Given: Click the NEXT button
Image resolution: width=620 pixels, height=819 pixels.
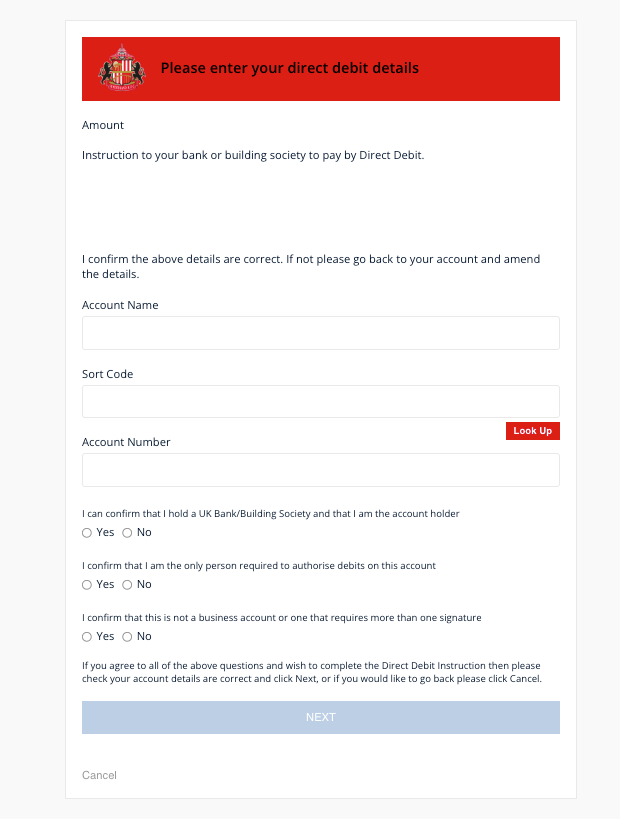Looking at the screenshot, I should click(320, 717).
